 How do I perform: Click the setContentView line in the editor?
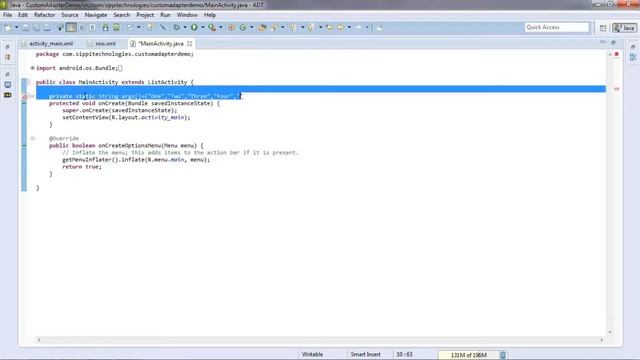pos(126,118)
